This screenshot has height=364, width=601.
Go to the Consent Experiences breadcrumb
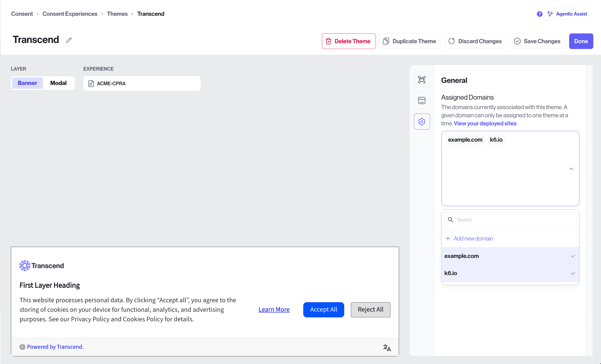coord(70,14)
